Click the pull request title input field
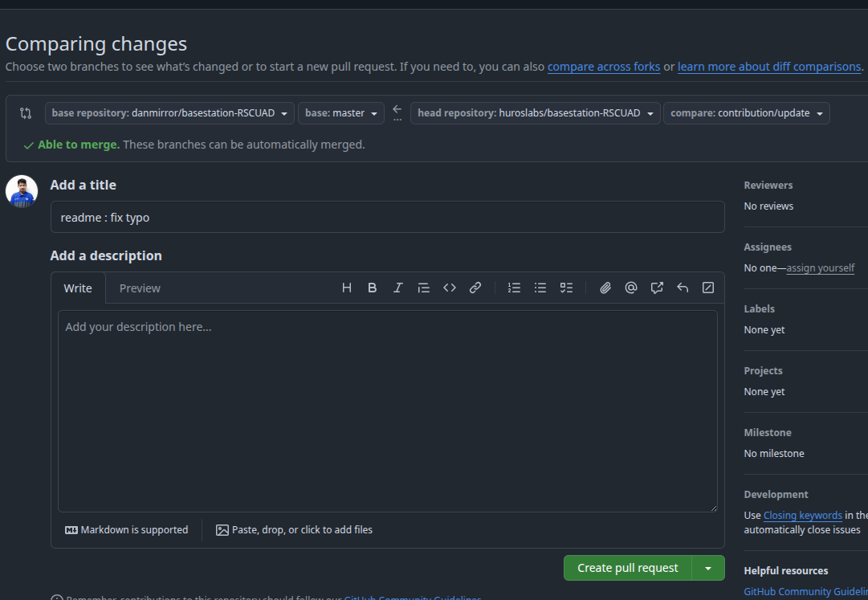Screen dimensions: 868x600 pyautogui.click(x=387, y=217)
